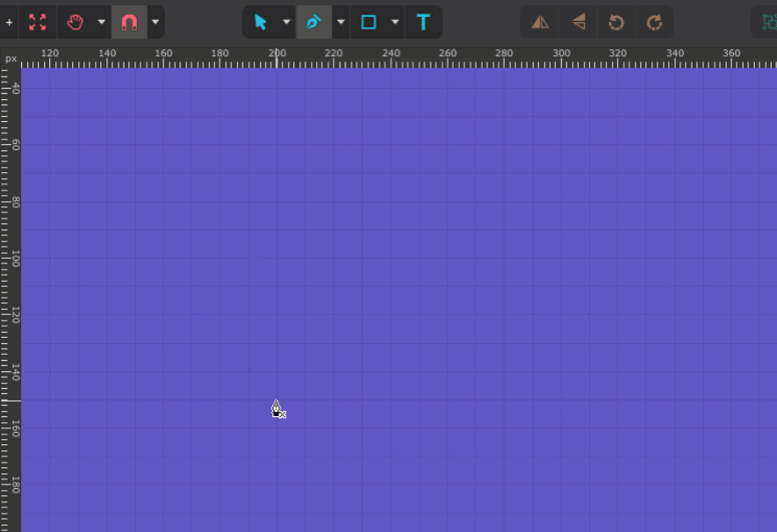
Task: Click the flip vertical icon
Action: point(579,22)
